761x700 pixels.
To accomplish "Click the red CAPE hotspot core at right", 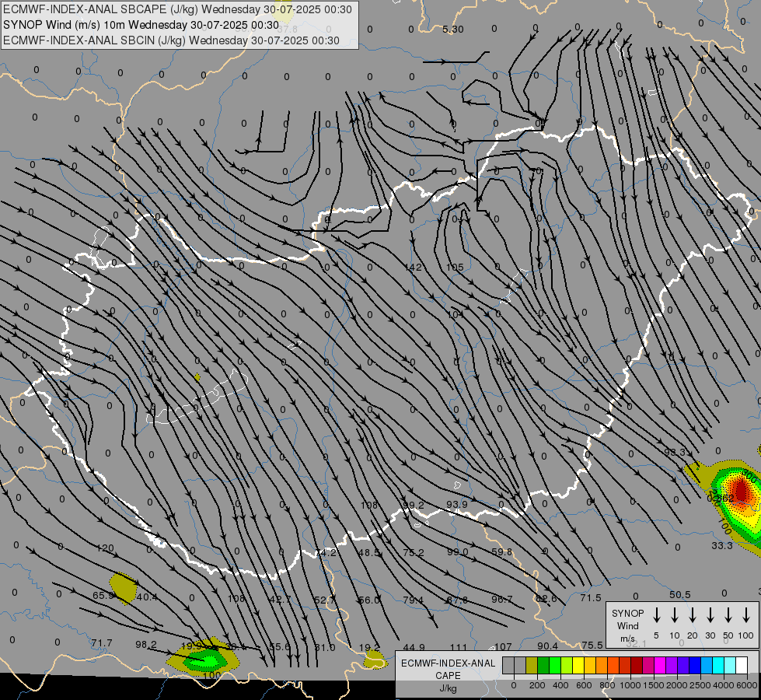I will (741, 490).
